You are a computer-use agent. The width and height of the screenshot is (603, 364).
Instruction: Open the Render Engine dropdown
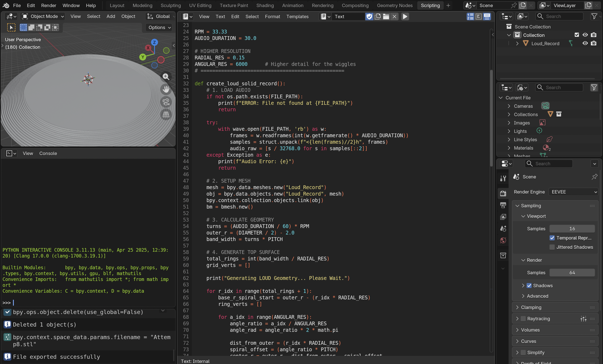click(x=573, y=192)
